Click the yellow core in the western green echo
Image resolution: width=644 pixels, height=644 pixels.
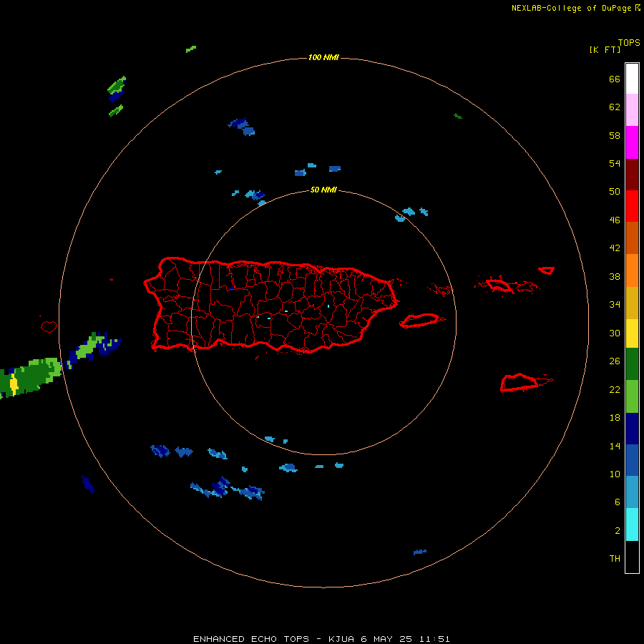pos(14,384)
